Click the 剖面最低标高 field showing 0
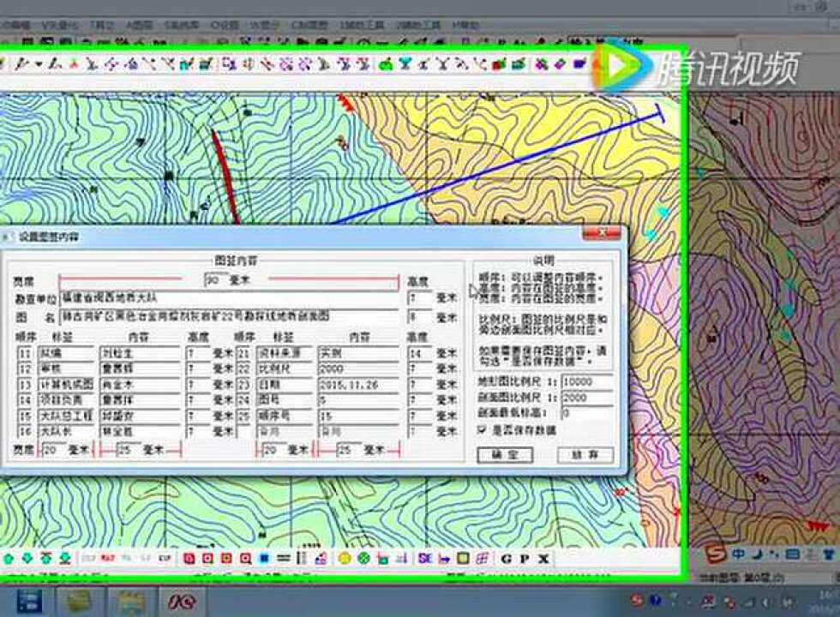This screenshot has width=840, height=617. pos(586,413)
